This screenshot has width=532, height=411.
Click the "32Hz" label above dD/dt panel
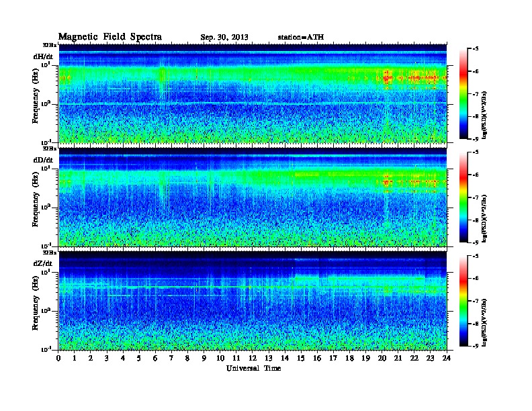click(x=50, y=148)
